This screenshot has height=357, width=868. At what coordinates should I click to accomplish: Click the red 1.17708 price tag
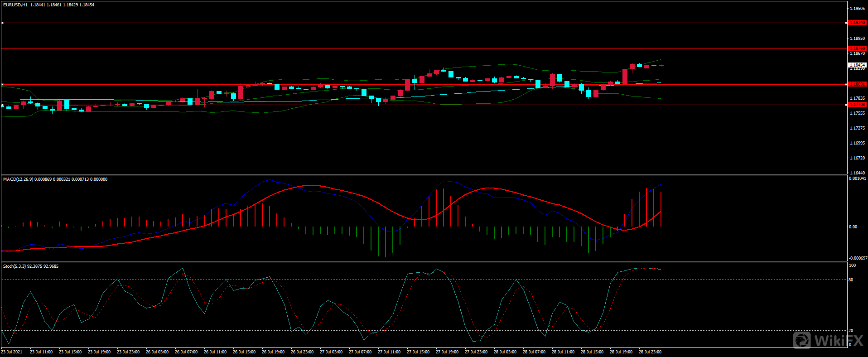[x=857, y=105]
